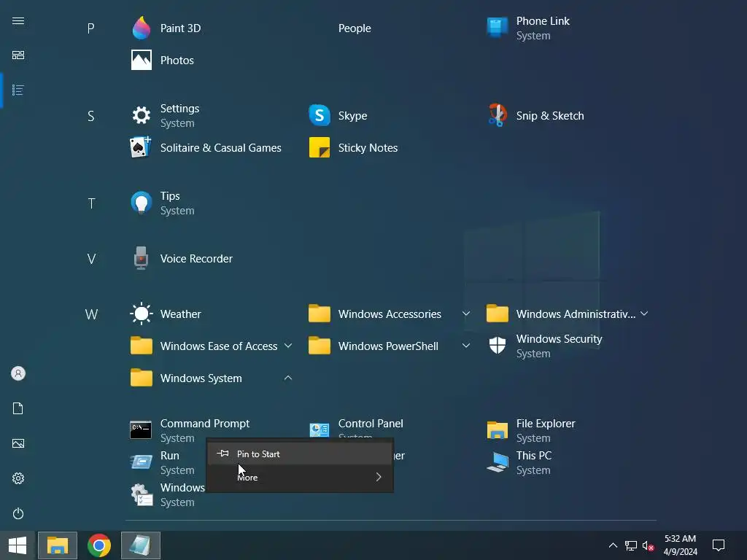Launch Google Chrome from the taskbar

point(99,545)
